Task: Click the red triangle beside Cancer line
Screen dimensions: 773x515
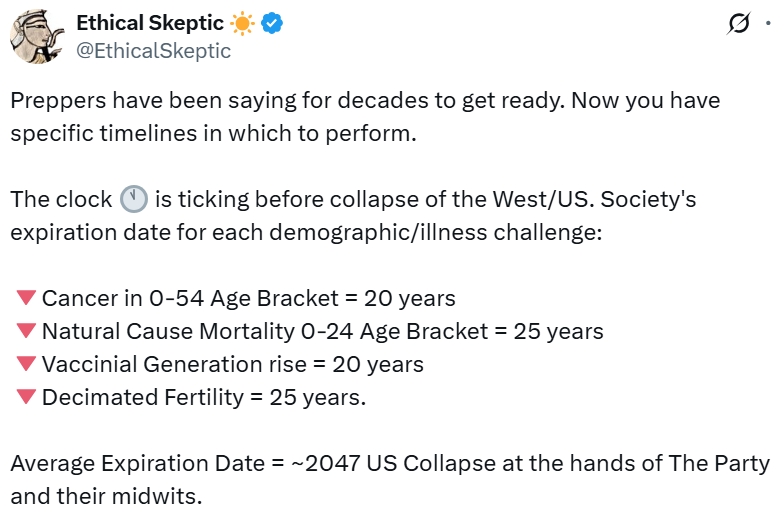Action: click(26, 298)
